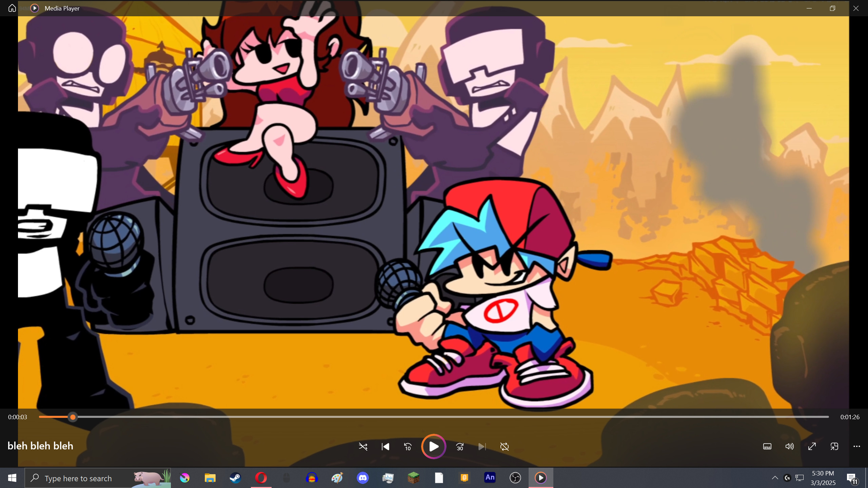This screenshot has width=868, height=488.
Task: Show hidden system tray icons
Action: coord(775,478)
